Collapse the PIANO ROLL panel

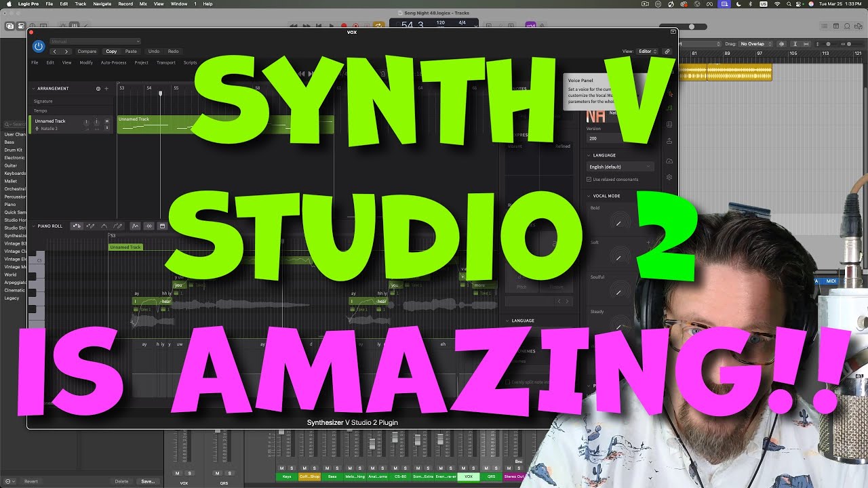(33, 226)
